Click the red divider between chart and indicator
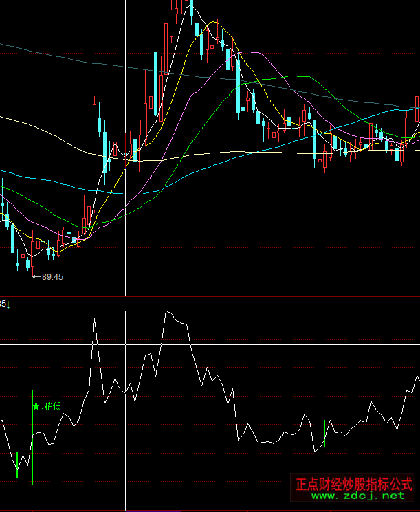 [x=206, y=297]
